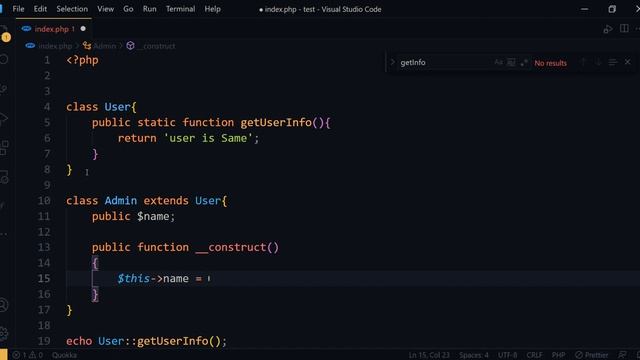Open Explorer view with the pending badge

click(4, 33)
